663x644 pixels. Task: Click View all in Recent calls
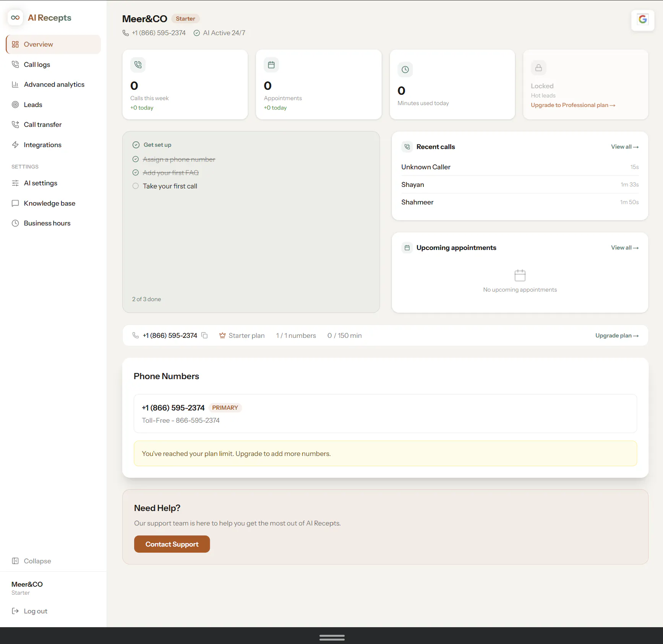point(625,147)
